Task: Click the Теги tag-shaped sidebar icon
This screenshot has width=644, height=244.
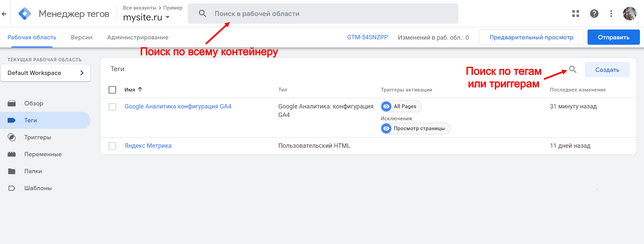Action: (x=12, y=120)
